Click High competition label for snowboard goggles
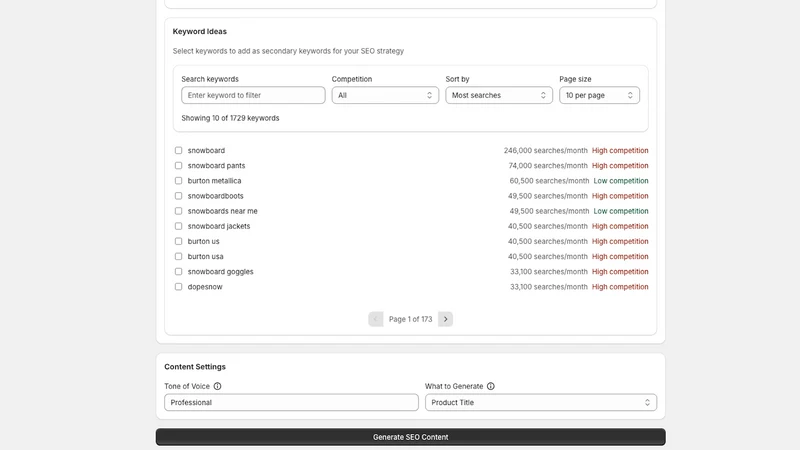Viewport: 800px width, 450px height. click(x=620, y=271)
